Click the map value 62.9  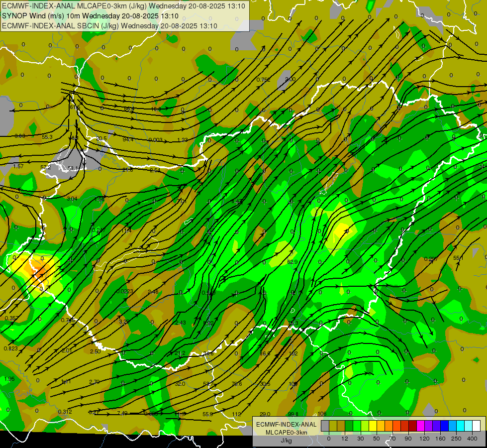(x=292, y=262)
